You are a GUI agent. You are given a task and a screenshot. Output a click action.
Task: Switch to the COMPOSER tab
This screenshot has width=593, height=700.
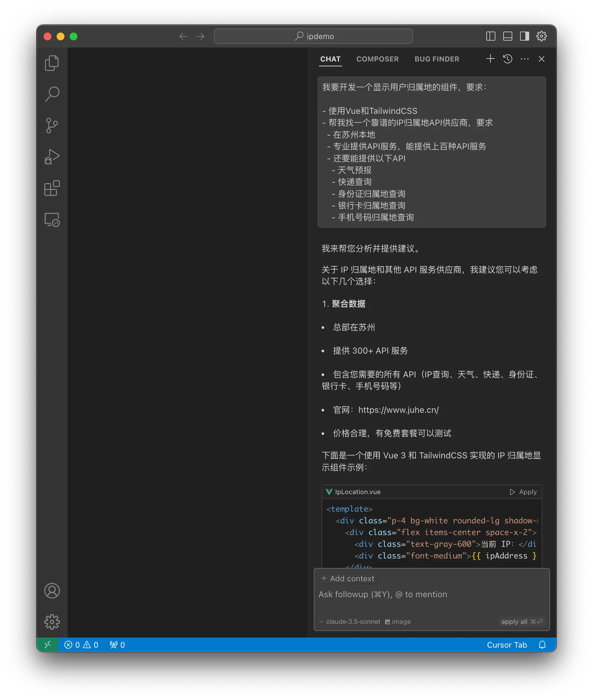(x=378, y=59)
